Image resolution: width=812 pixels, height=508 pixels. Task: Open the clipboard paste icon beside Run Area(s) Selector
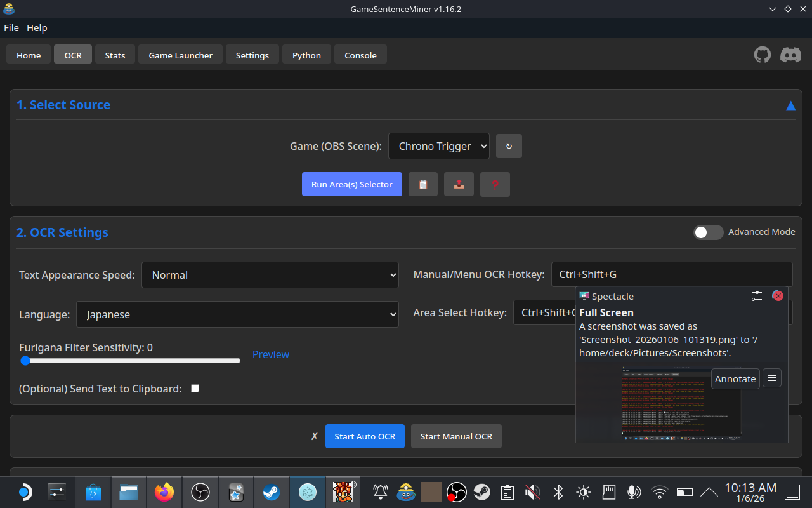pos(422,184)
